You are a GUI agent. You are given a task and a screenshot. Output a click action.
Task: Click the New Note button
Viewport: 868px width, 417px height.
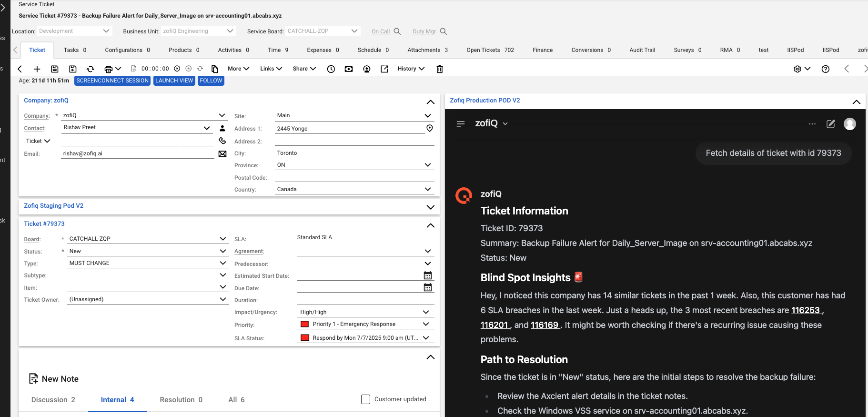pos(54,379)
